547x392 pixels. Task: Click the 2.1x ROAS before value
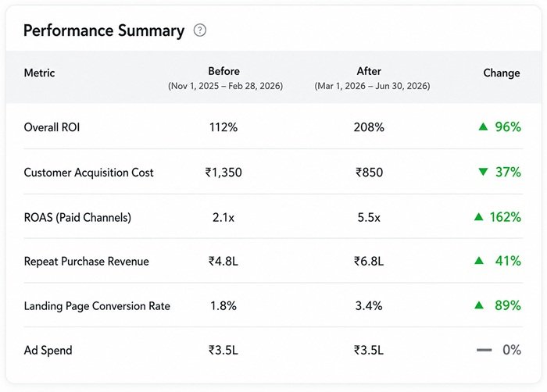(223, 217)
